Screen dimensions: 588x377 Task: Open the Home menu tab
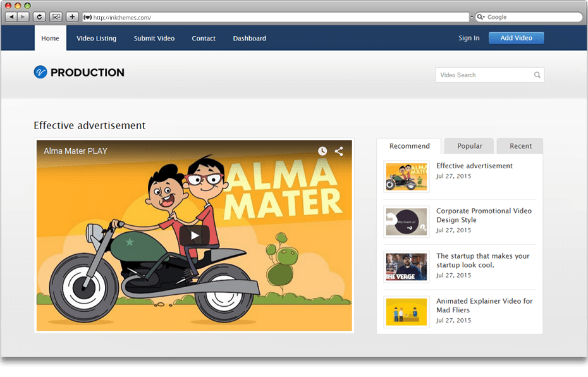[50, 38]
